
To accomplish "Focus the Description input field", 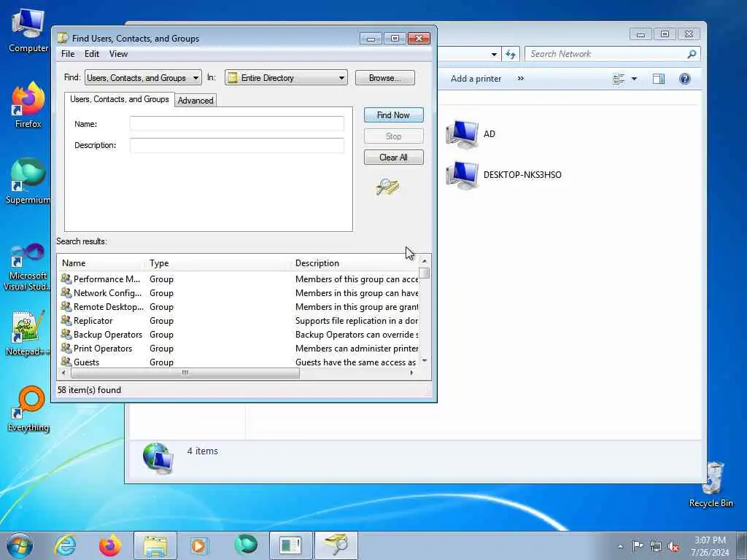I will [237, 145].
